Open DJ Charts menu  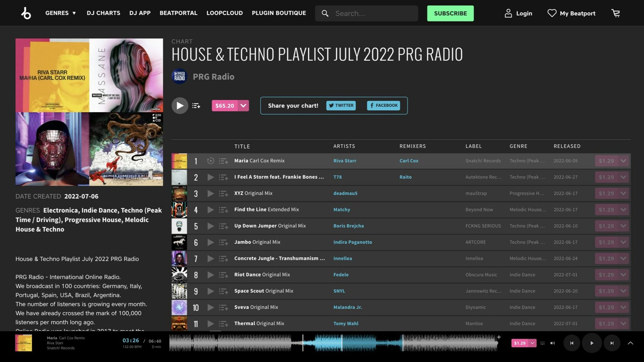pos(103,13)
